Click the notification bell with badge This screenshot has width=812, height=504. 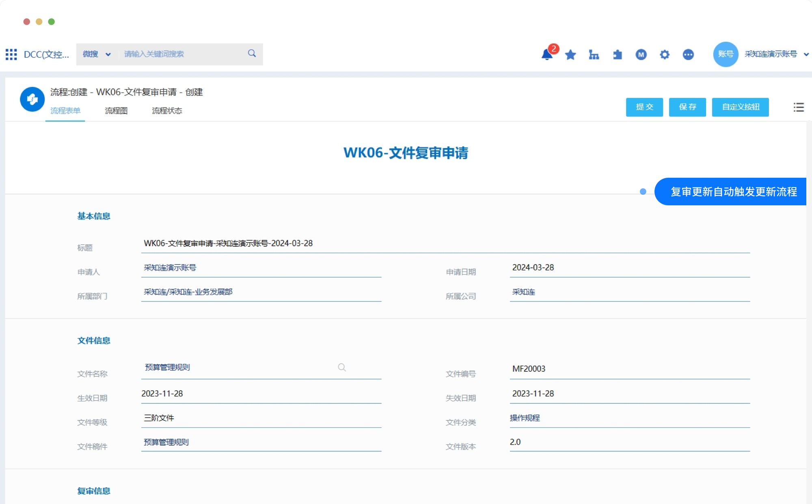[x=547, y=54]
